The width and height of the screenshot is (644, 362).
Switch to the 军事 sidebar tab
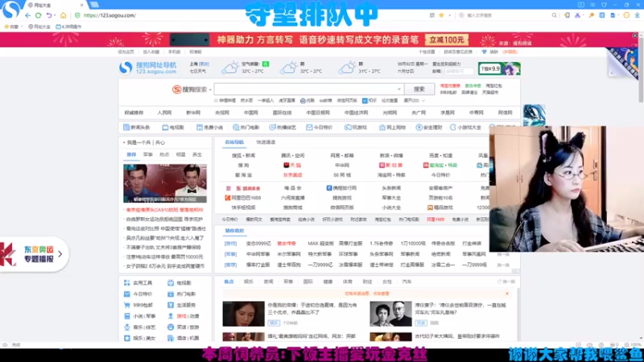148,154
